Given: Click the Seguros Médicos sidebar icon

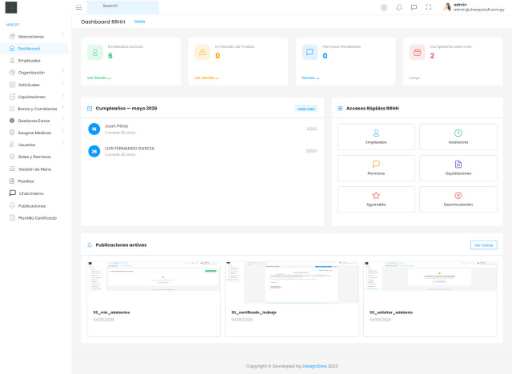Looking at the screenshot, I should tap(12, 132).
